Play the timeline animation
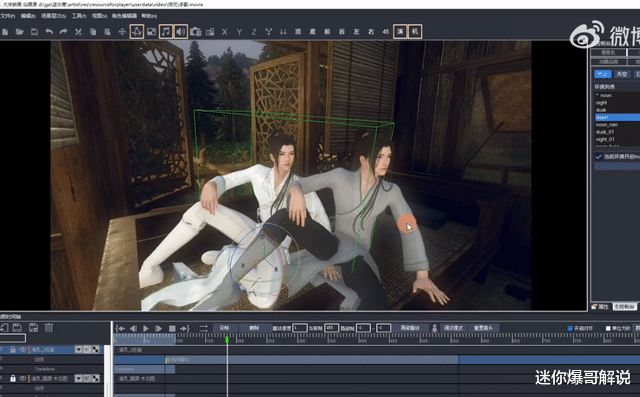Viewport: 640px width, 397px height. click(146, 328)
